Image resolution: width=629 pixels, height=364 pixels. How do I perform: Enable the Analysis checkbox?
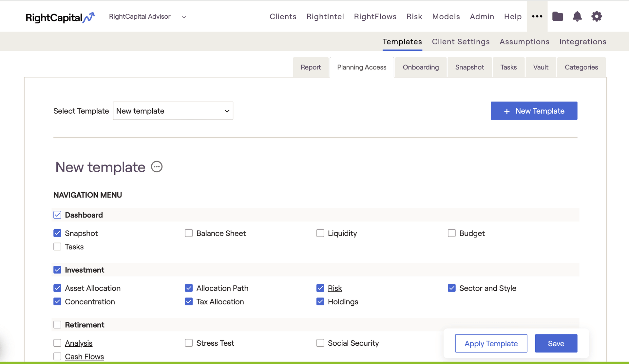tap(57, 343)
